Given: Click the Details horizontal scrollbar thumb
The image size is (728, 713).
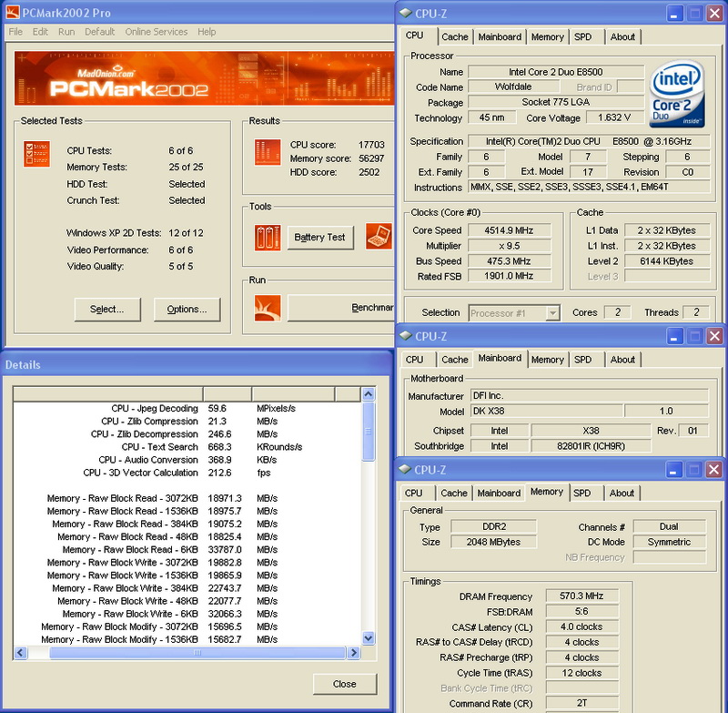Looking at the screenshot, I should coord(197,653).
